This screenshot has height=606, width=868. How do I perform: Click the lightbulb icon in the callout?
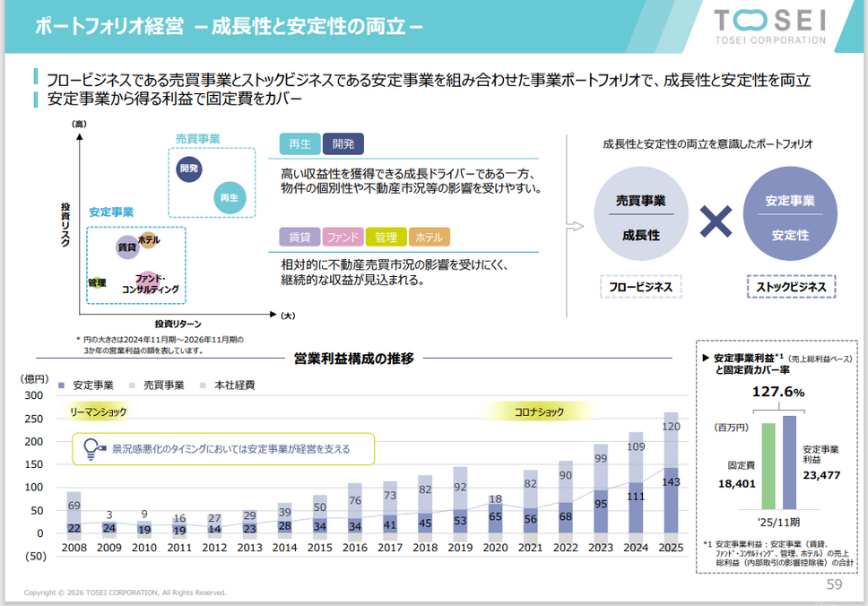[91, 448]
